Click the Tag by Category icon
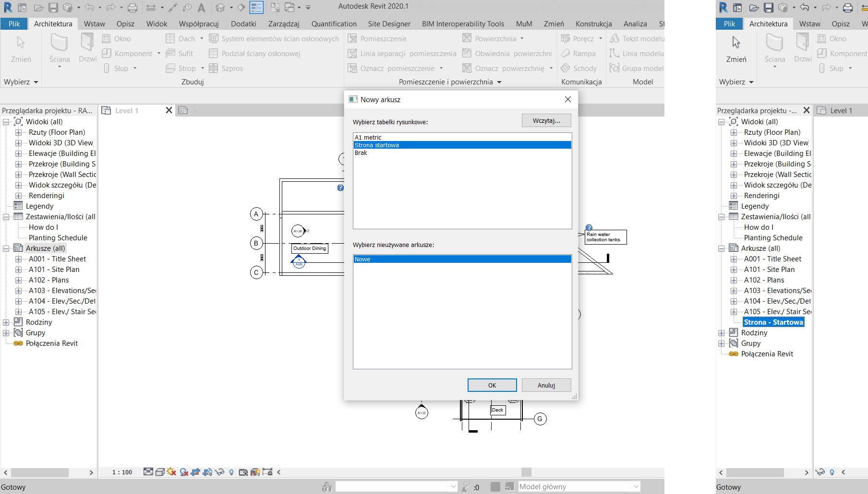868x494 pixels. (x=187, y=8)
